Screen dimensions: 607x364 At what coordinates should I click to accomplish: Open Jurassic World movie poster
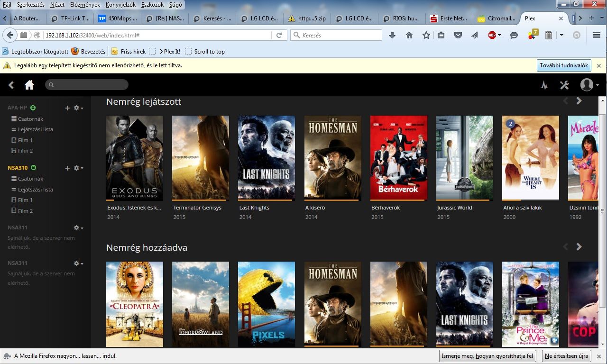point(465,158)
